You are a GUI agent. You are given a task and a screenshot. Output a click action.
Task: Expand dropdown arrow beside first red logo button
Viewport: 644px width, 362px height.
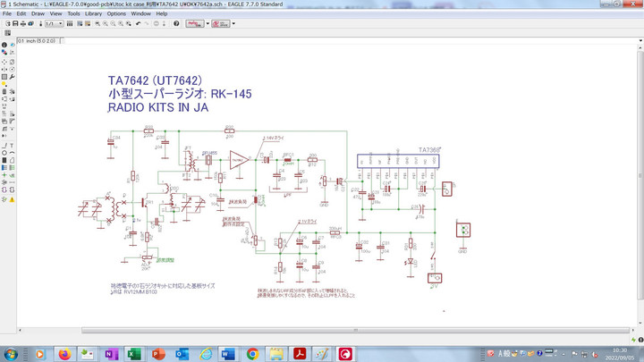(x=208, y=23)
